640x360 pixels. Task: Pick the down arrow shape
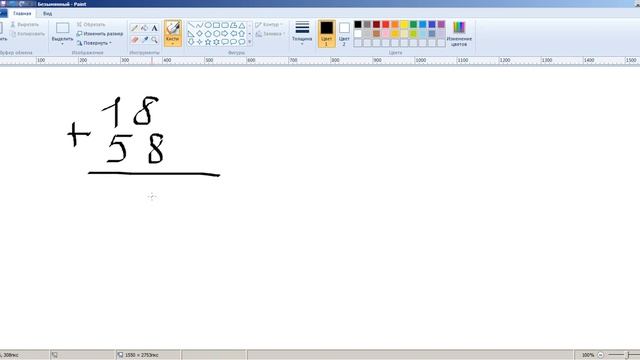tap(191, 42)
